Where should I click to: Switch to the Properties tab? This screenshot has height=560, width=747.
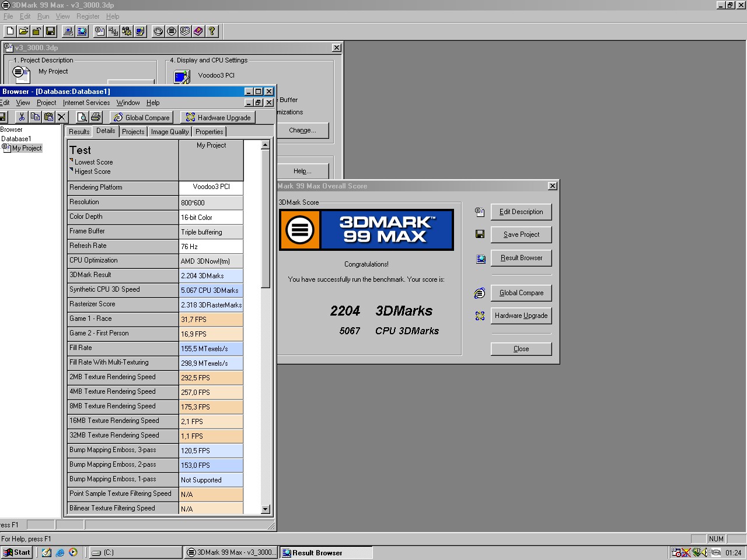pyautogui.click(x=209, y=132)
